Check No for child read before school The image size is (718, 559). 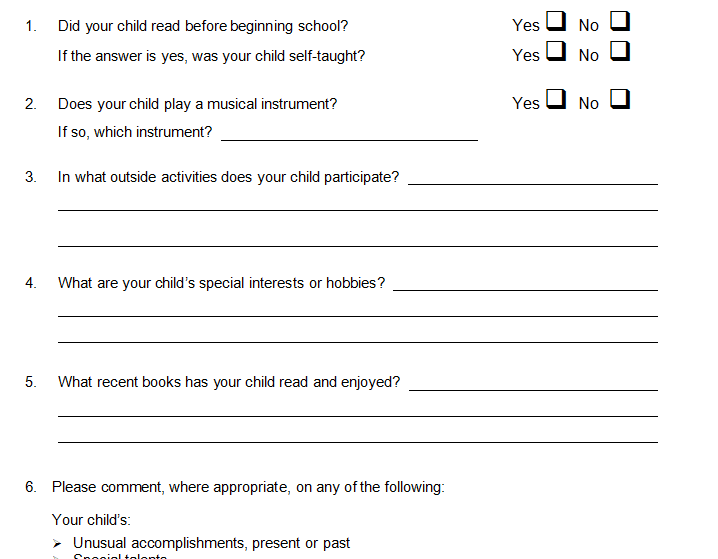(x=620, y=21)
